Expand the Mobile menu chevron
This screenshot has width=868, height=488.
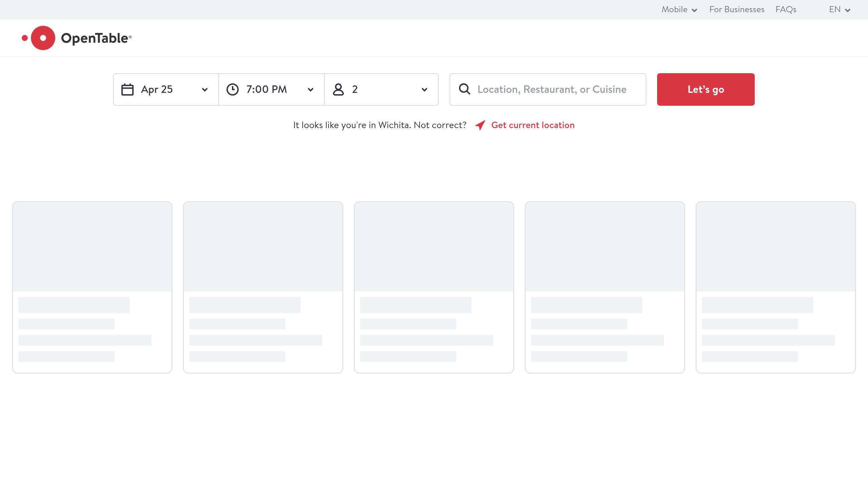[694, 10]
